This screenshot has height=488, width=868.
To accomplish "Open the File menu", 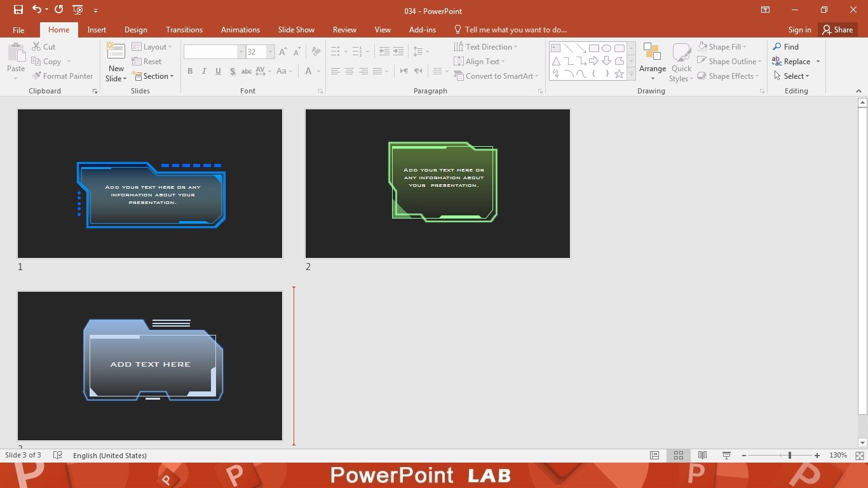I will click(x=18, y=30).
